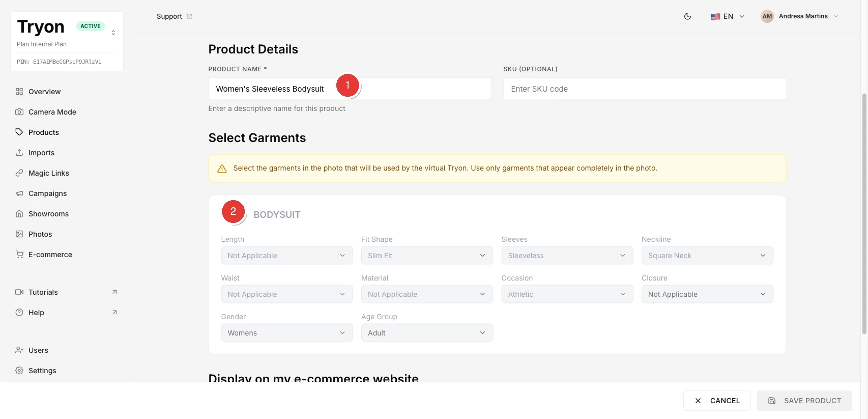Click the Cancel button

coord(717,401)
